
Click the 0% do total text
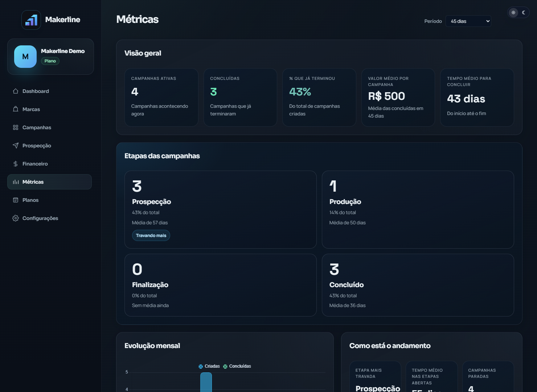(144, 295)
